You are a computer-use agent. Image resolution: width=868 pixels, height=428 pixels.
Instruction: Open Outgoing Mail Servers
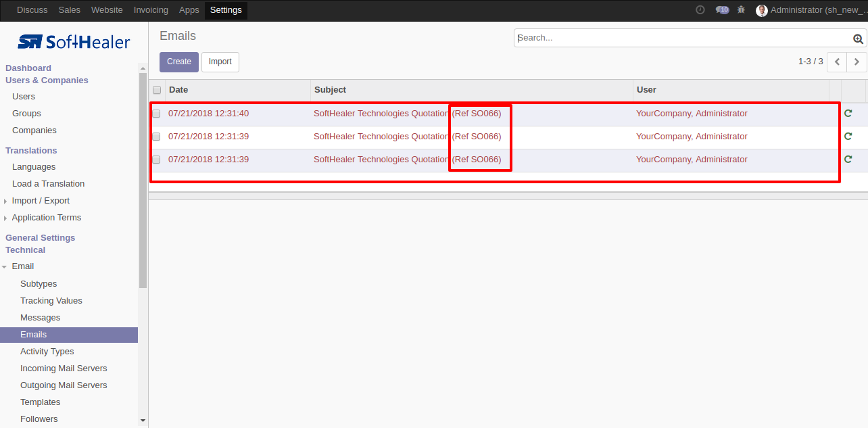pyautogui.click(x=64, y=385)
